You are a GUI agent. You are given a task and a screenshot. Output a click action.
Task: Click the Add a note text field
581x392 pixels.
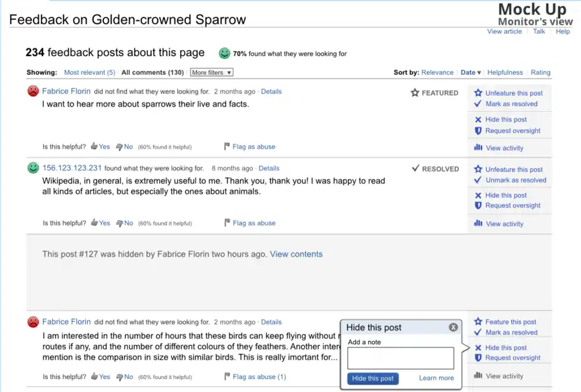(400, 358)
